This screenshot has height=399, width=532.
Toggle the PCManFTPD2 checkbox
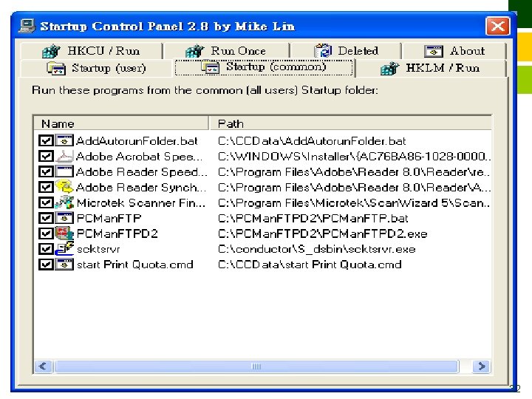click(x=46, y=233)
